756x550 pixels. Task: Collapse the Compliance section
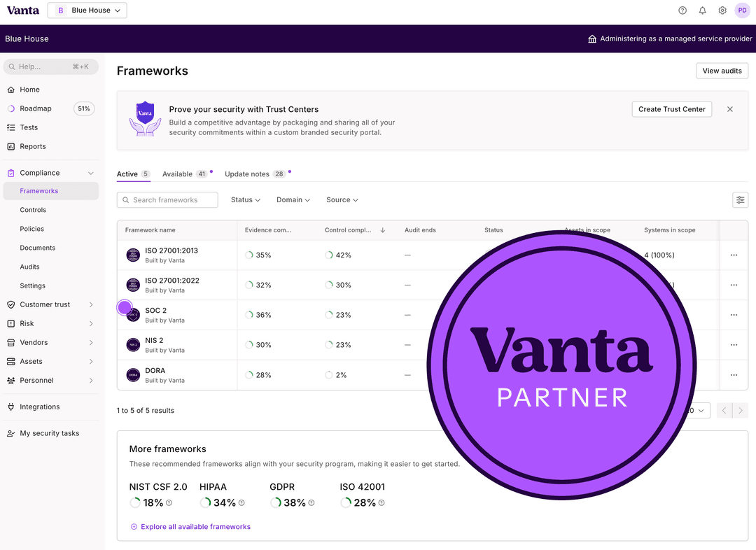coord(90,173)
